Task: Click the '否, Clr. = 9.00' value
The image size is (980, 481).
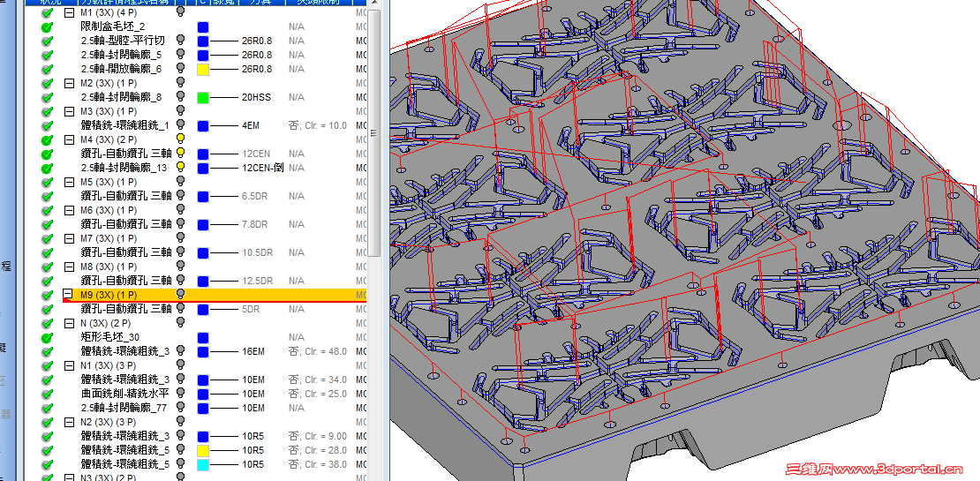Action: (318, 436)
